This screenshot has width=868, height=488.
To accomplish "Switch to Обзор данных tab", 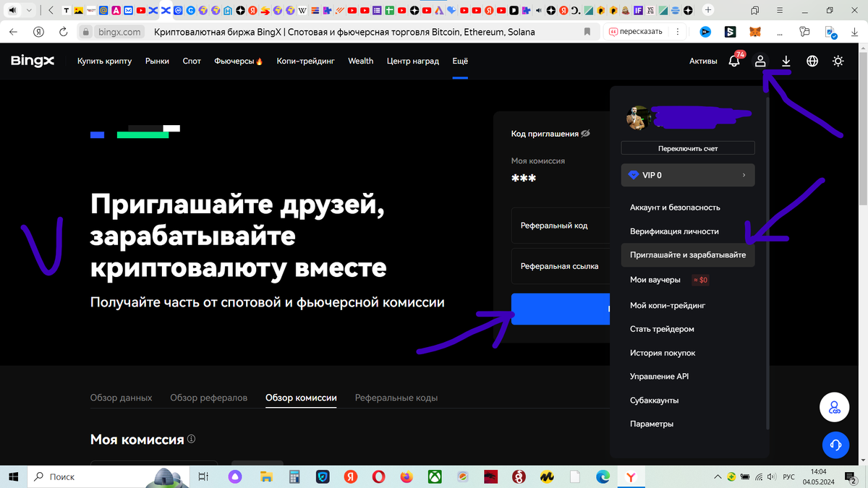I will pyautogui.click(x=121, y=398).
